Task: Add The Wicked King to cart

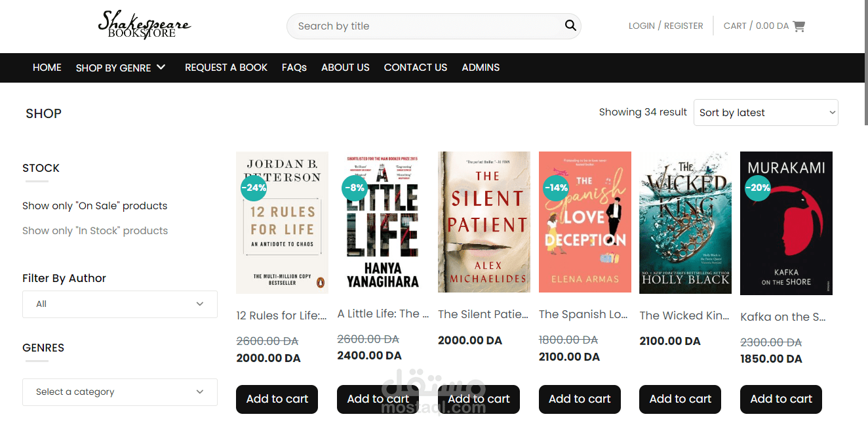Action: pyautogui.click(x=680, y=399)
